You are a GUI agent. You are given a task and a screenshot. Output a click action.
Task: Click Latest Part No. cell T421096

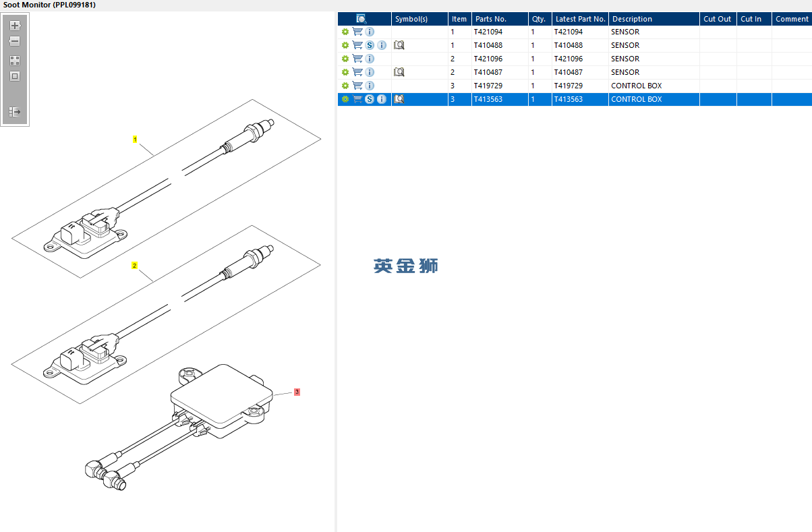coord(580,59)
